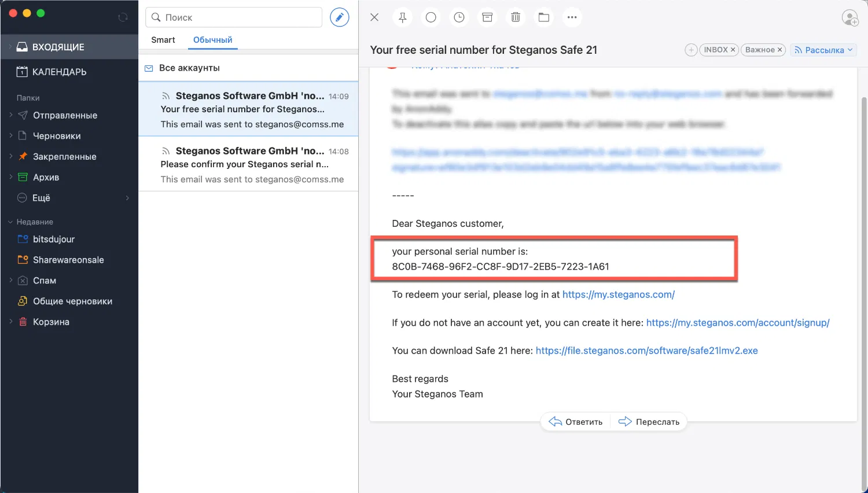Screen dimensions: 868x493
Task: Expand the Ещё more-folders chevron
Action: pos(127,198)
